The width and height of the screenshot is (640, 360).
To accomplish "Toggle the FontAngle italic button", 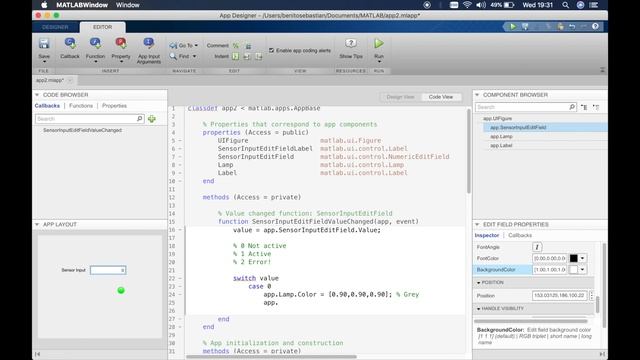I will pos(537,247).
